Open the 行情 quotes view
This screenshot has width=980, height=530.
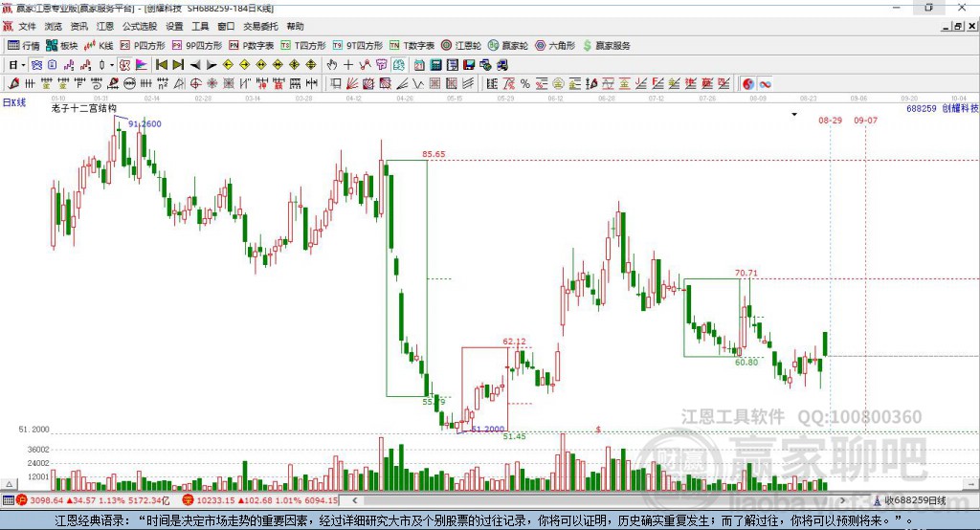tap(24, 46)
